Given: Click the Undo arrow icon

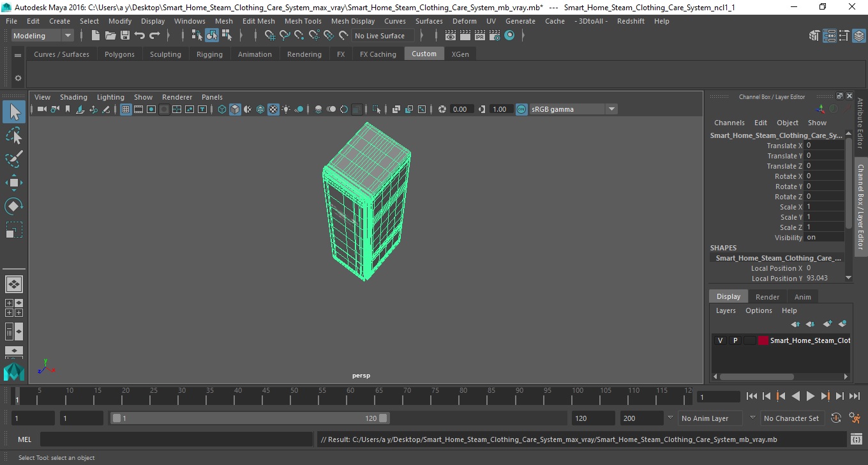Looking at the screenshot, I should tap(140, 36).
